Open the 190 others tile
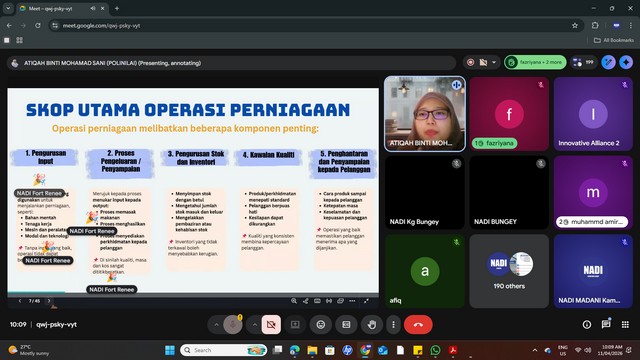The image size is (640, 360). 509,271
